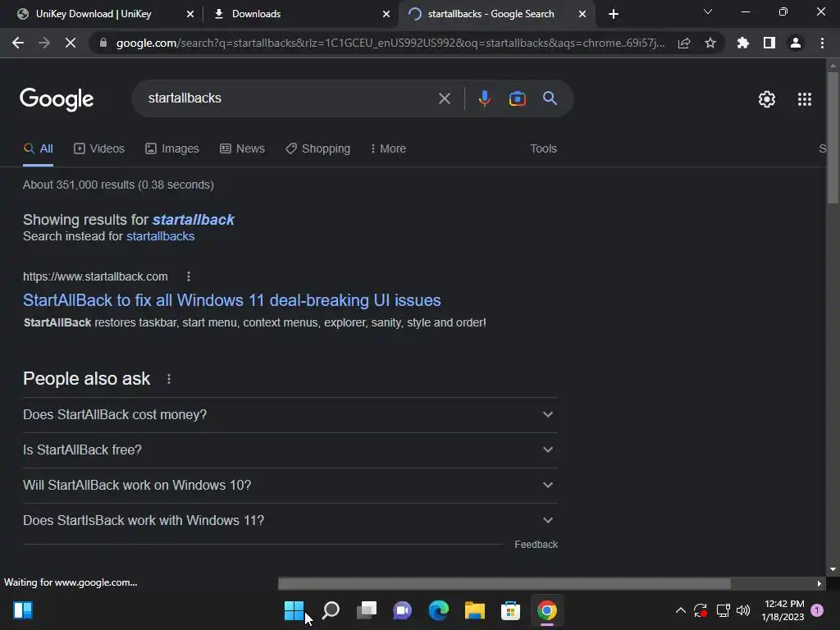Go back to the previous page
The image size is (840, 630).
tap(18, 43)
